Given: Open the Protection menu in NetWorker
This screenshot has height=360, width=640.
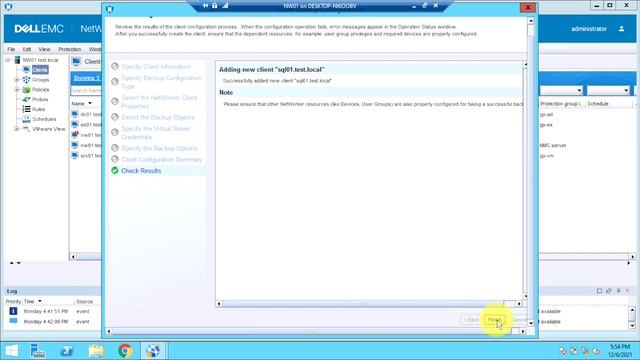Looking at the screenshot, I should 70,49.
